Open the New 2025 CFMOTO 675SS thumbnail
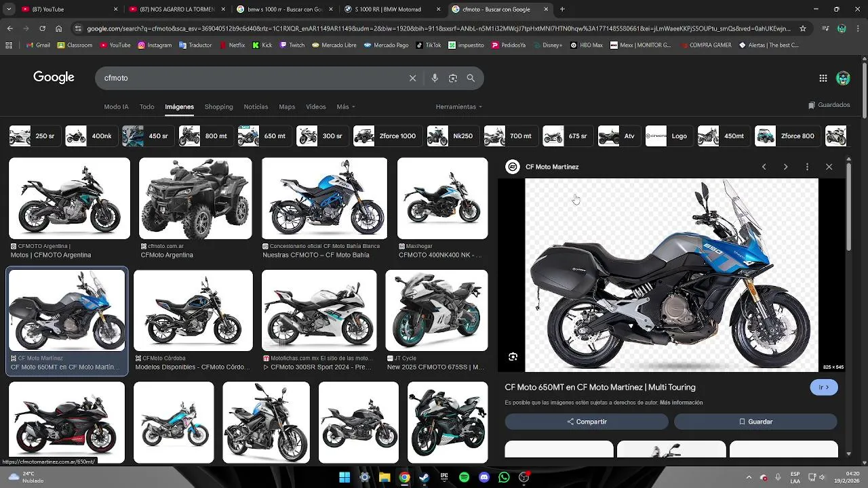The width and height of the screenshot is (868, 488). click(437, 310)
